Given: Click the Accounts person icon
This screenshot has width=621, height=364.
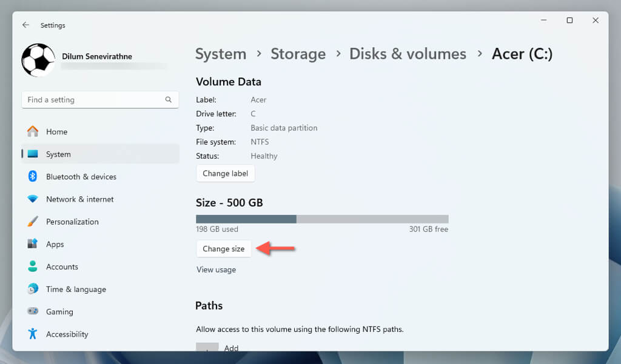Looking at the screenshot, I should 33,266.
